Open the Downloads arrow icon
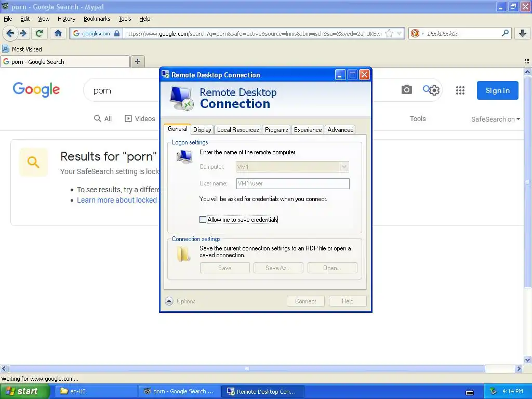This screenshot has width=532, height=399. click(x=523, y=33)
